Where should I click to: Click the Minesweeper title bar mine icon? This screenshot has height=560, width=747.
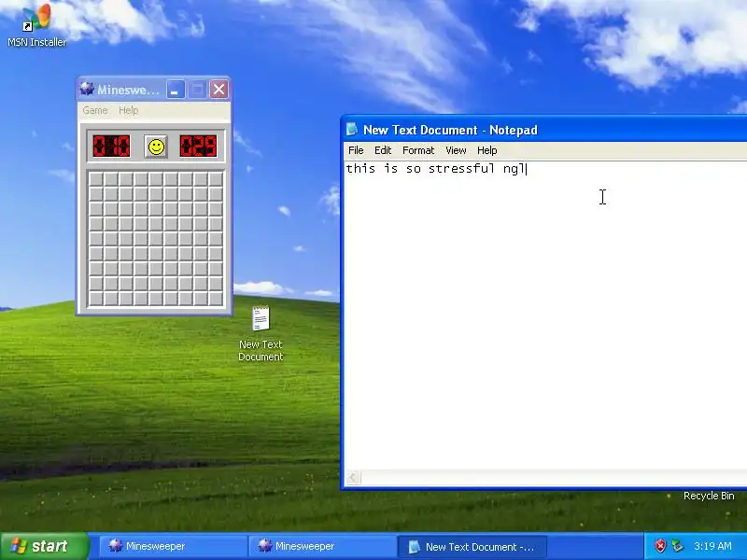click(x=87, y=89)
